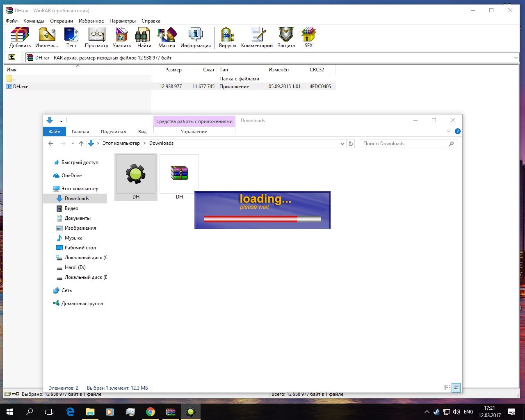525x420 pixels.
Task: Expand the Explorer address bar history dropdown
Action: tap(342, 144)
